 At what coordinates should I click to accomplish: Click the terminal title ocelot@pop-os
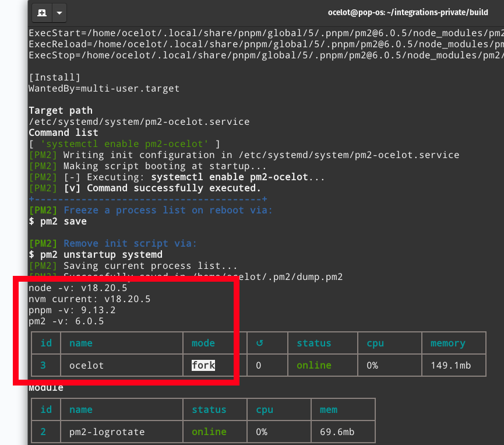click(408, 13)
